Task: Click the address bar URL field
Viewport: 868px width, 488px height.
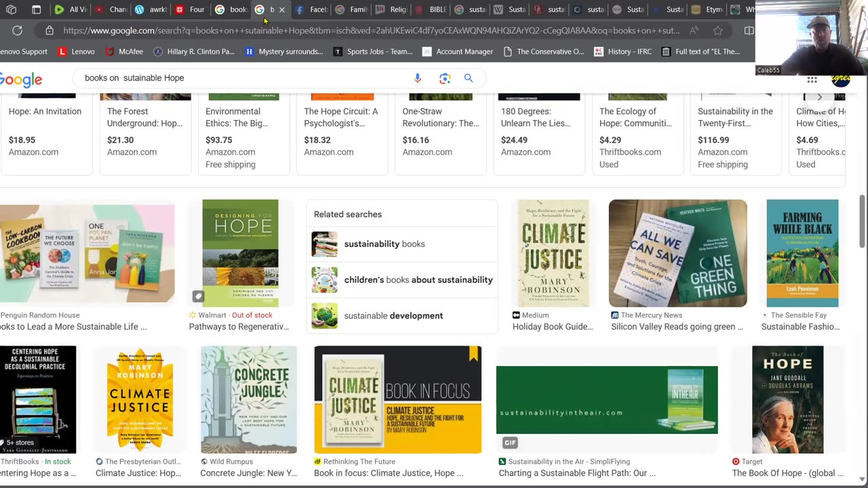Action: pyautogui.click(x=371, y=30)
